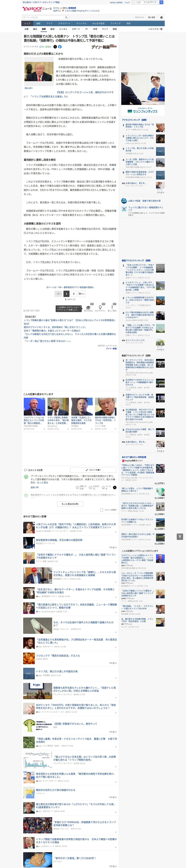Viewport: 186px width, 868px height.
Task: Select the ランキング tab
Action: tap(115, 24)
